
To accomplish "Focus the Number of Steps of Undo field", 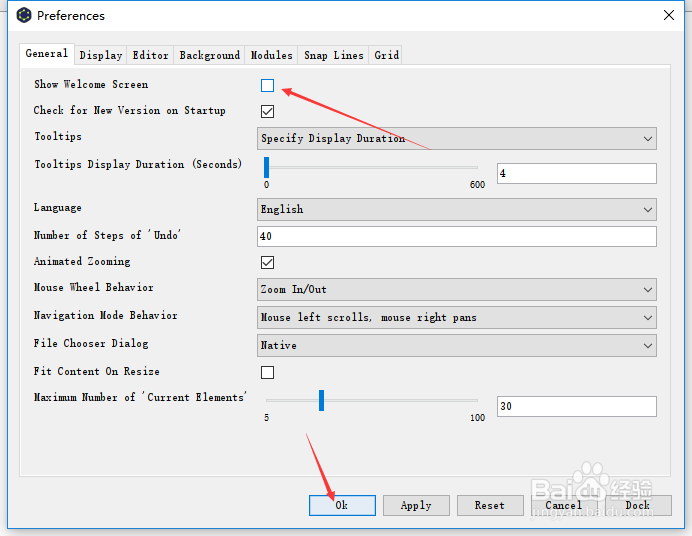I will point(457,236).
